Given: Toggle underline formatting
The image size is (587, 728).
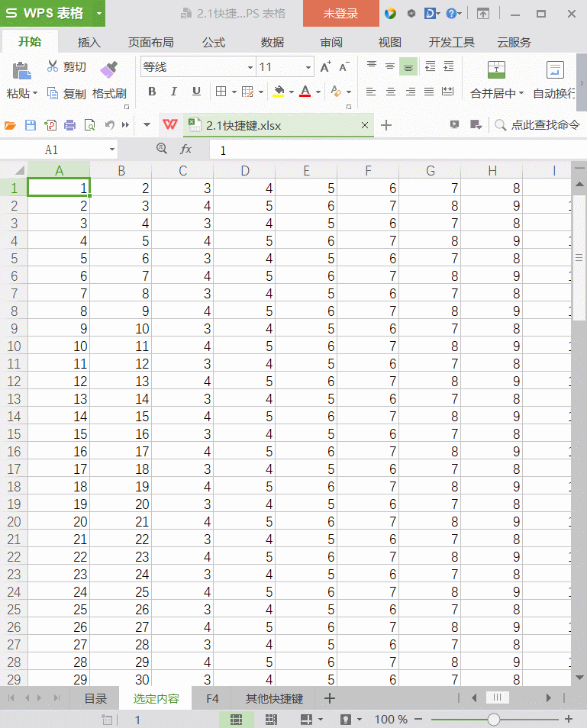Looking at the screenshot, I should 196,92.
